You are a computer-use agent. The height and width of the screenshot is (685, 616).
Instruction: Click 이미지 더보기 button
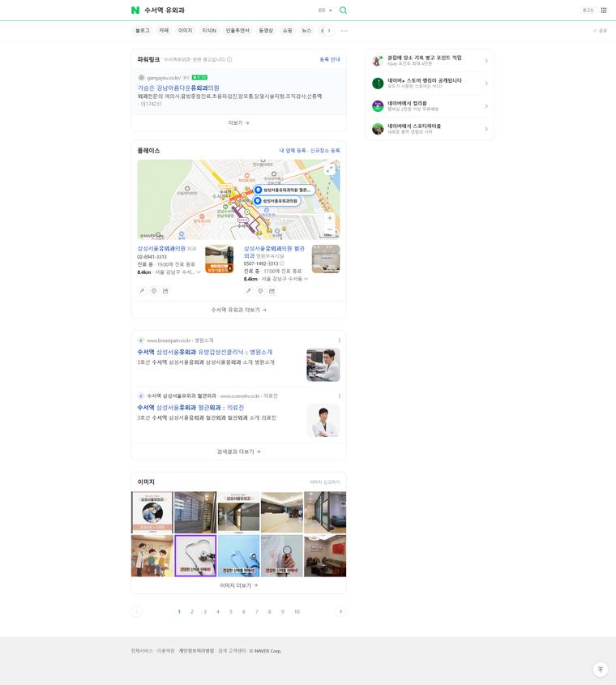(238, 585)
